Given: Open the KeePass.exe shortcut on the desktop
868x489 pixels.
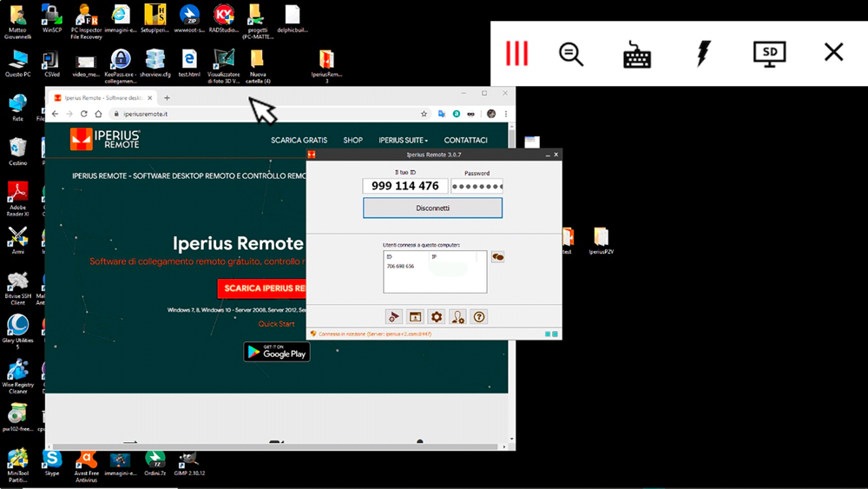Looking at the screenshot, I should 120,66.
